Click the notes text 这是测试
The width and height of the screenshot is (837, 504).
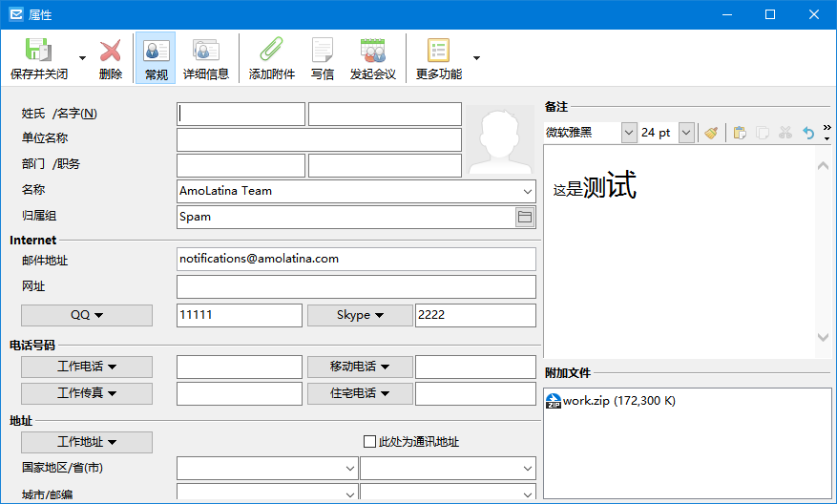coord(595,185)
